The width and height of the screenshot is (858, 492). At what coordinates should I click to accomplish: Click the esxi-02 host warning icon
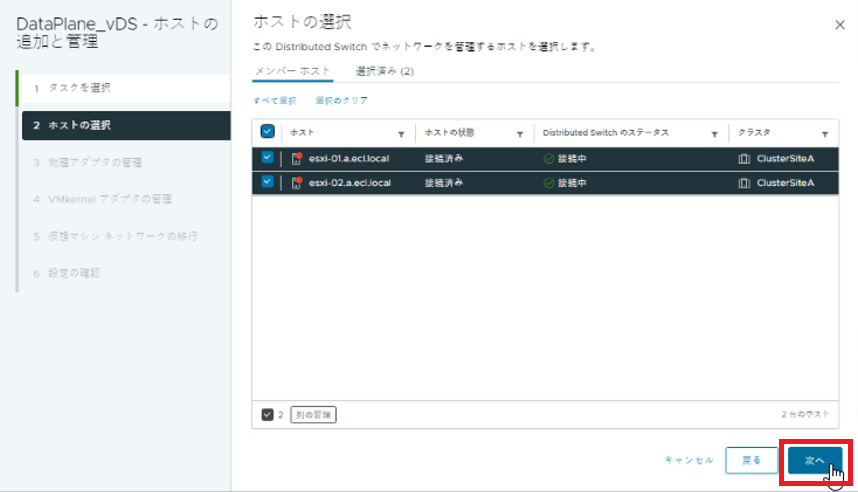click(296, 183)
